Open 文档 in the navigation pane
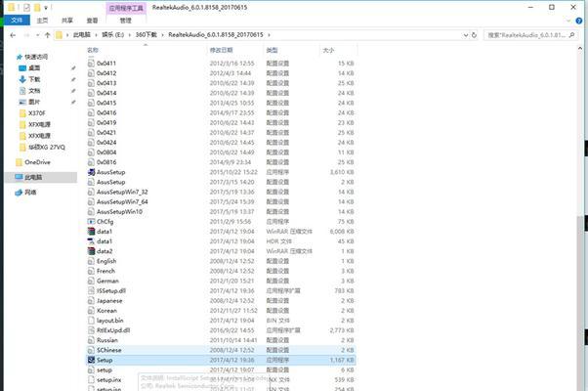This screenshot has height=391, width=588. coord(34,91)
